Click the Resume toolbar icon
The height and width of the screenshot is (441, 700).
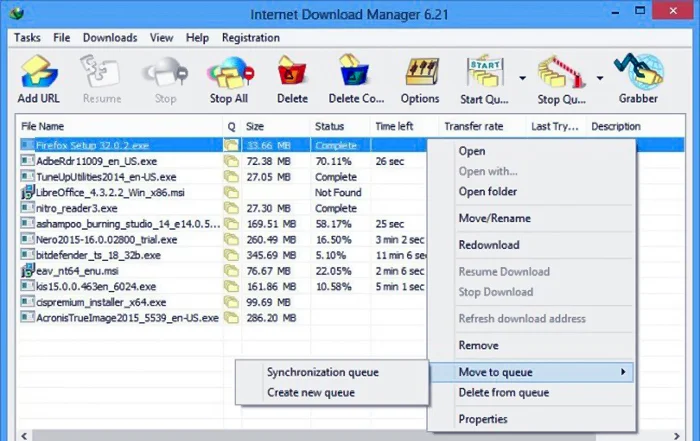coord(100,71)
